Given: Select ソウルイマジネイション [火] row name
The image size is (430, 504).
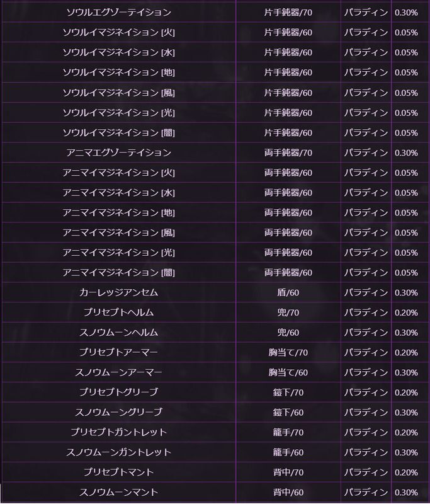Looking at the screenshot, I should tap(118, 33).
